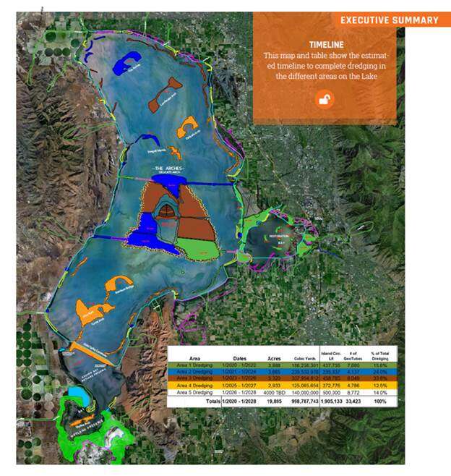Click the Executive Summary header tab
This screenshot has height=476, width=451.
click(x=389, y=20)
